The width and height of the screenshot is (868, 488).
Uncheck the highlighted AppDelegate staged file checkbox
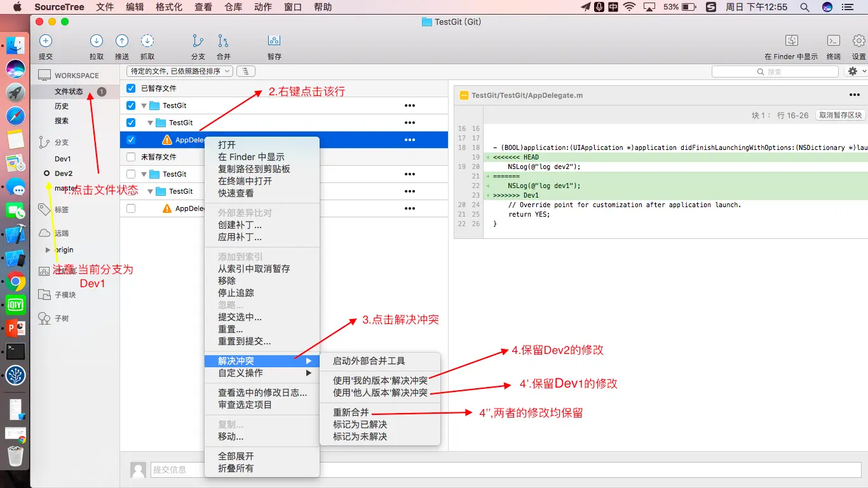point(131,140)
